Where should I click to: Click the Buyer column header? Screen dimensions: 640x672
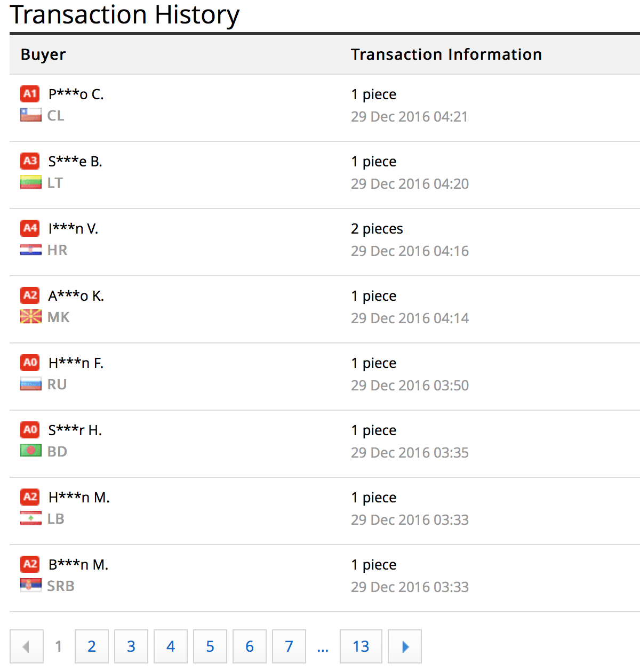[43, 54]
